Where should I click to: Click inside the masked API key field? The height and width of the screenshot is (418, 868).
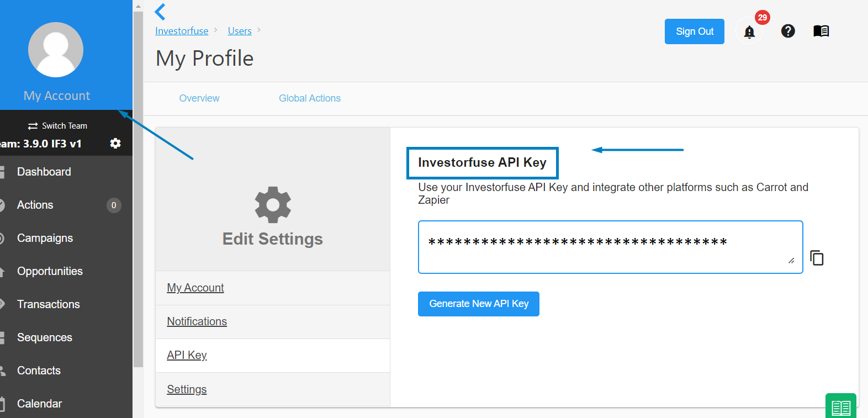point(610,247)
